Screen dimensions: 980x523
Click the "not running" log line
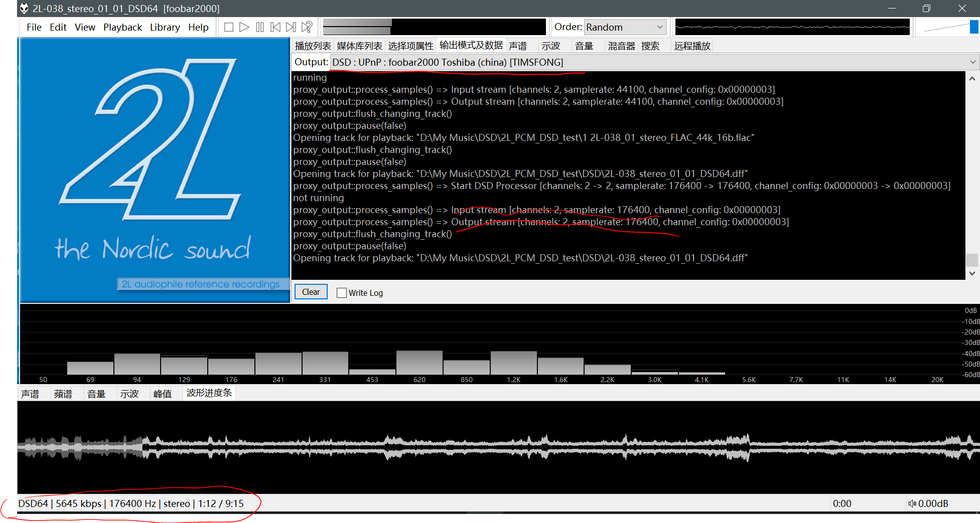tap(318, 198)
